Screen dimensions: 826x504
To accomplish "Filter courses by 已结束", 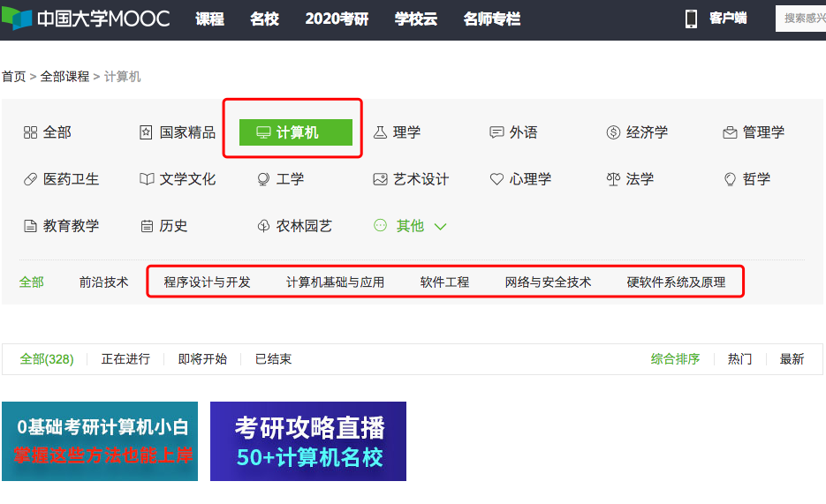I will (273, 359).
